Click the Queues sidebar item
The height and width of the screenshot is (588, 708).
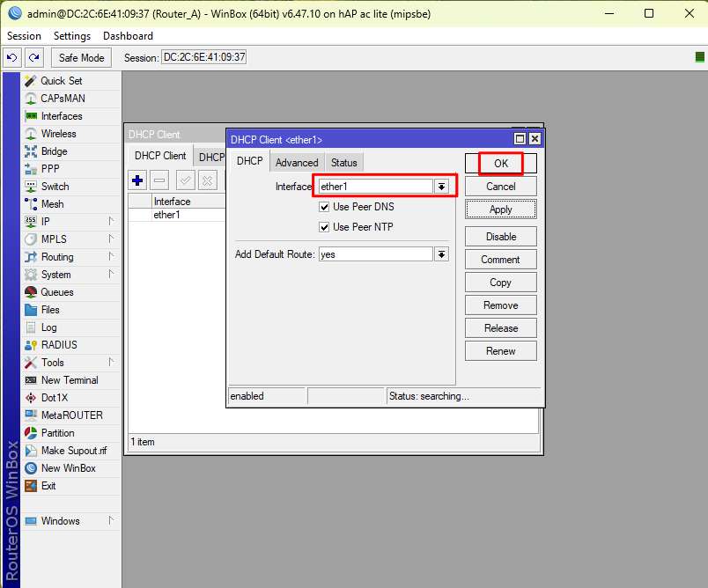pos(56,292)
